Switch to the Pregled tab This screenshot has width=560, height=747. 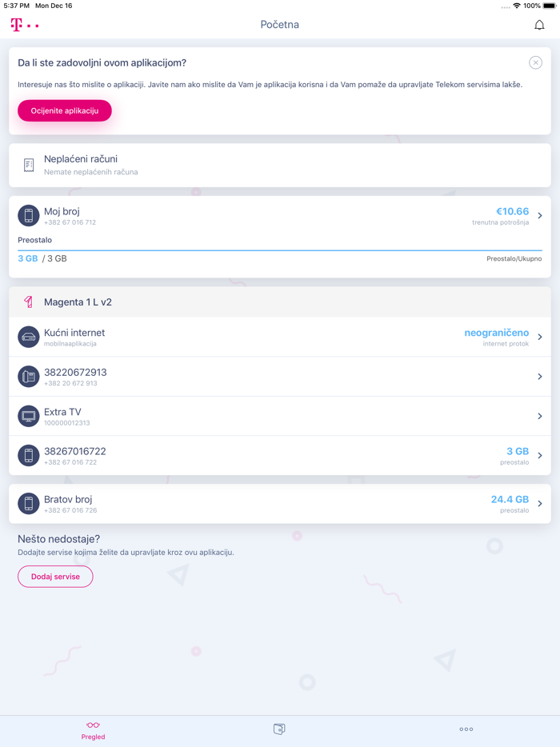(93, 729)
